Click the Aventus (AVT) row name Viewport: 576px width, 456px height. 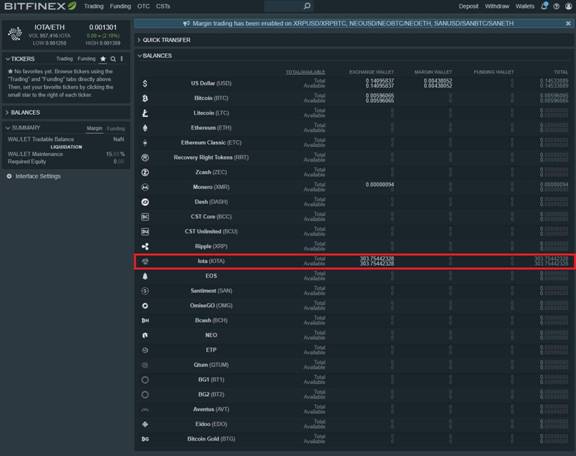pos(211,409)
